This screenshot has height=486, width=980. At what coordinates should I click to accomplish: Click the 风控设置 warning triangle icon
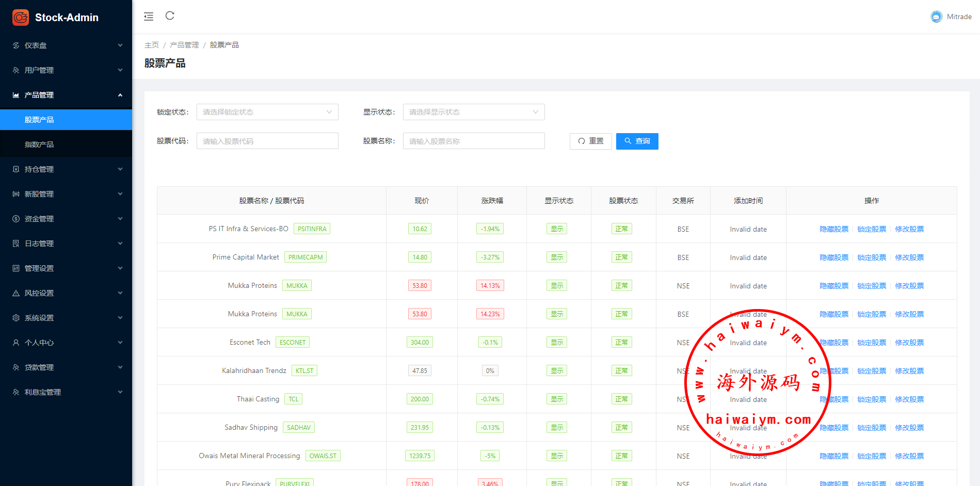(x=16, y=293)
